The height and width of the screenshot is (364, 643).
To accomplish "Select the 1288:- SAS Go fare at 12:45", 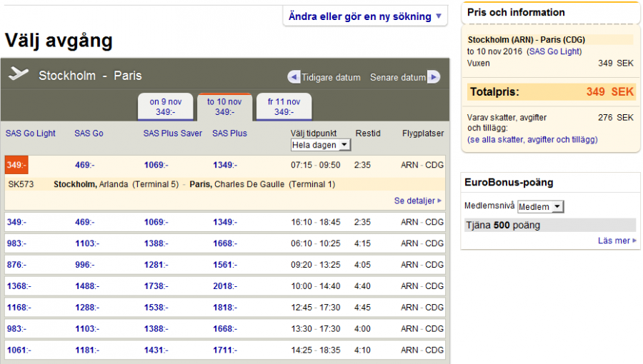I will click(x=86, y=308).
